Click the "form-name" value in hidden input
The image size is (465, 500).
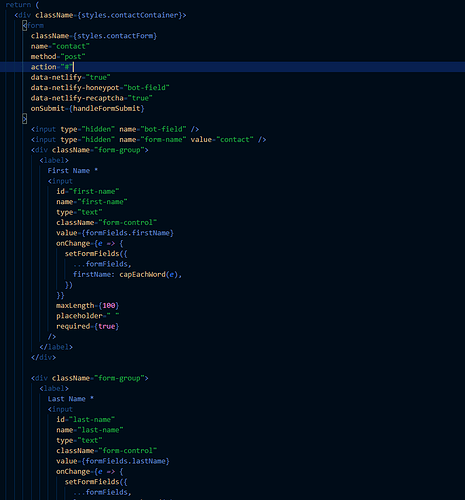(163, 139)
